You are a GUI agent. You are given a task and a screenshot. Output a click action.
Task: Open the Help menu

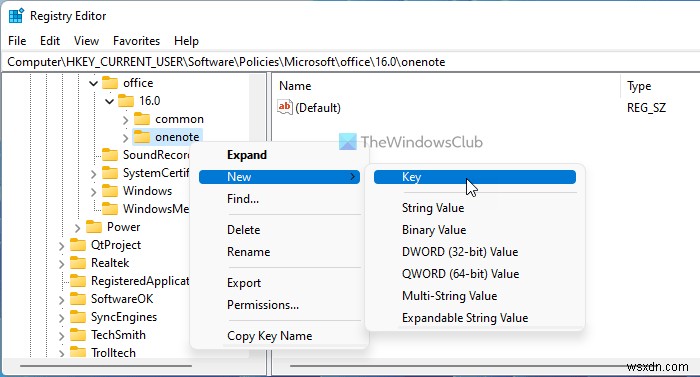coord(186,41)
